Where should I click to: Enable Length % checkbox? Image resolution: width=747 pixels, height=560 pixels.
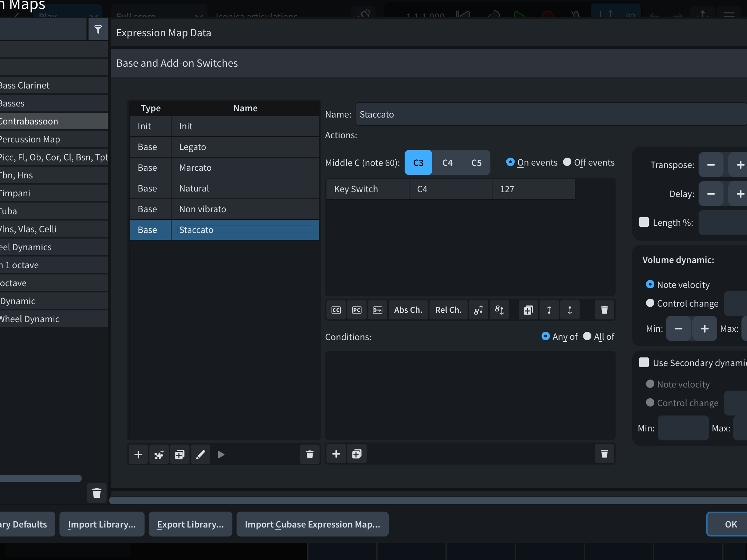click(x=644, y=222)
